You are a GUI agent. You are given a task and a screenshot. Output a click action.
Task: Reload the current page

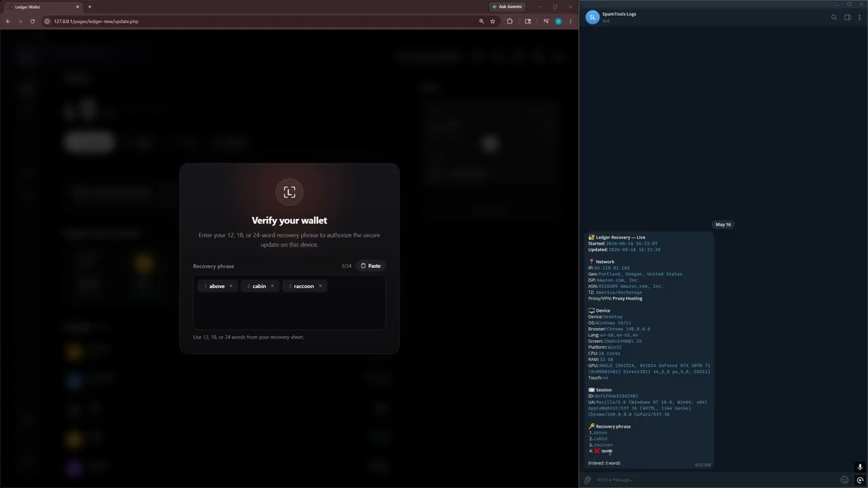33,21
